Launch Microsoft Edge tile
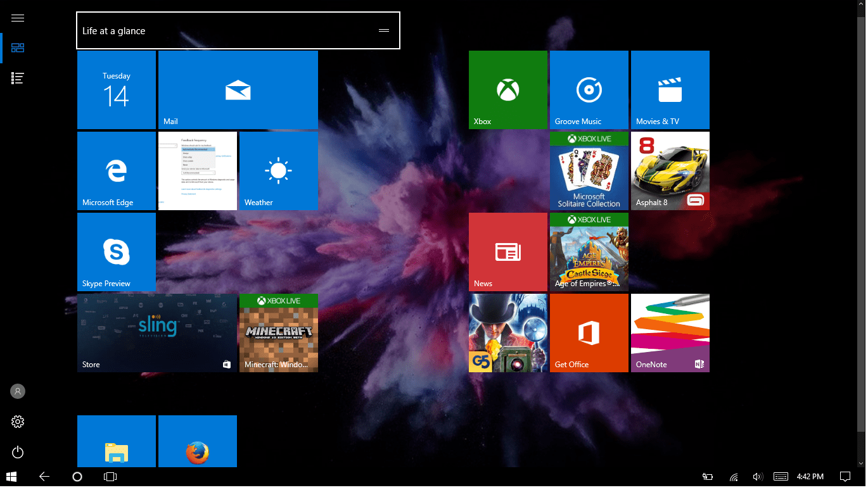The width and height of the screenshot is (868, 490). 117,171
